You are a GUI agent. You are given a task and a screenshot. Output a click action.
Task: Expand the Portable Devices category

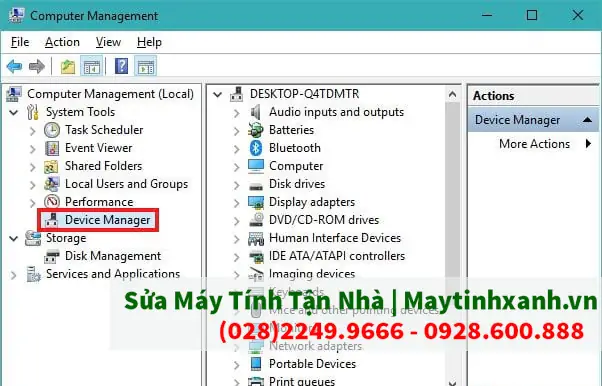(x=236, y=364)
